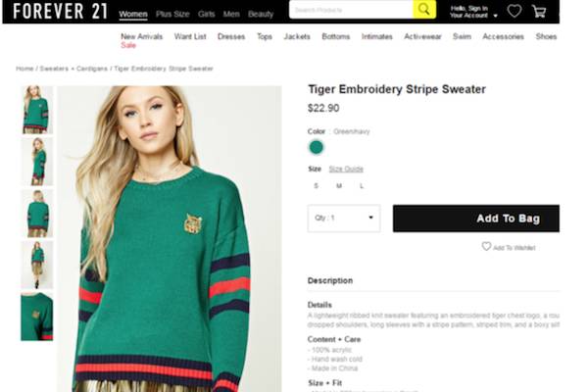Expand the Sign In account dropdown
Image resolution: width=588 pixels, height=392 pixels.
(473, 12)
